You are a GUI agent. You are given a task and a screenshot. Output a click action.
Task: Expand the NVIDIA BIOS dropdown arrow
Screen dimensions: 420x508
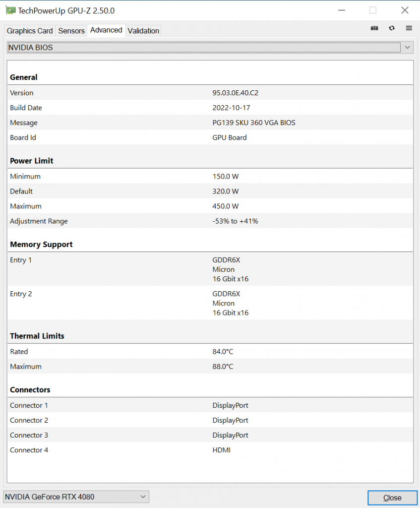tap(408, 48)
